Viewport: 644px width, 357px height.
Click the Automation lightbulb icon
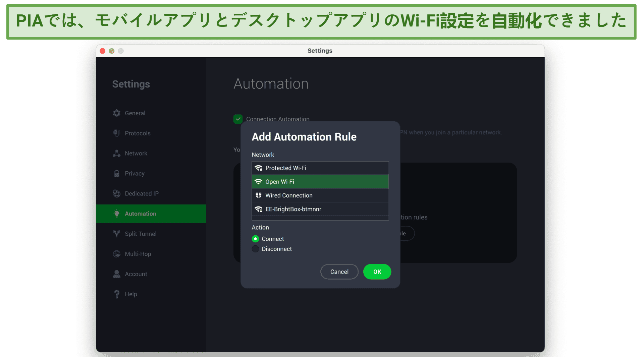116,214
